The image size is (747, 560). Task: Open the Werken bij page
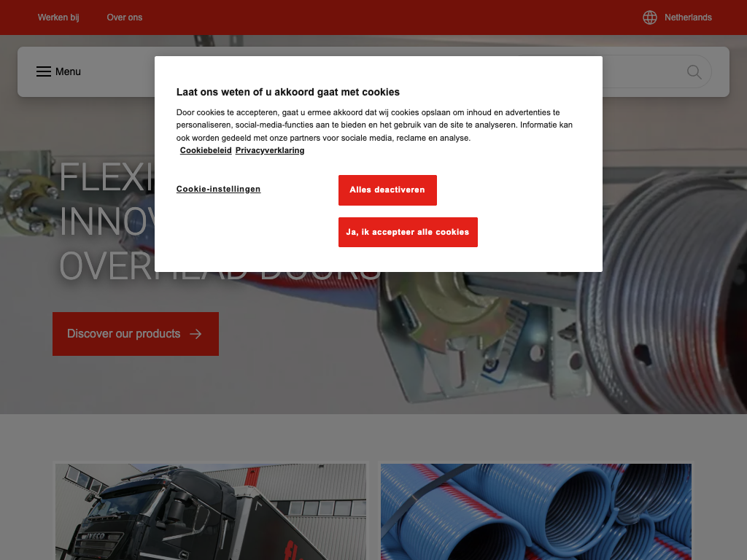click(x=58, y=17)
